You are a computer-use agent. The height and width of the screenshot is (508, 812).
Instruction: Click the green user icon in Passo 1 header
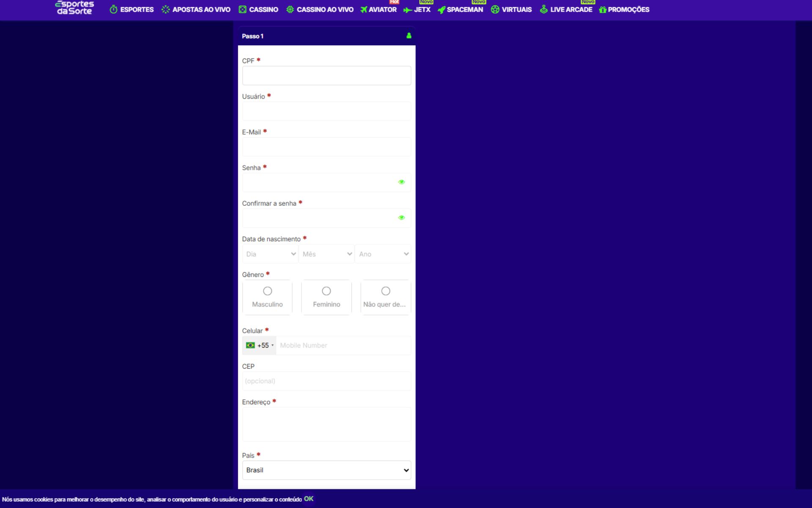[x=409, y=36]
